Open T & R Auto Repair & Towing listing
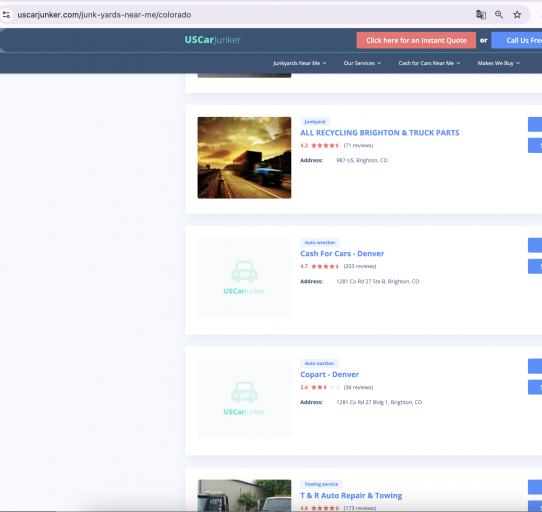This screenshot has height=512, width=542. pos(351,495)
